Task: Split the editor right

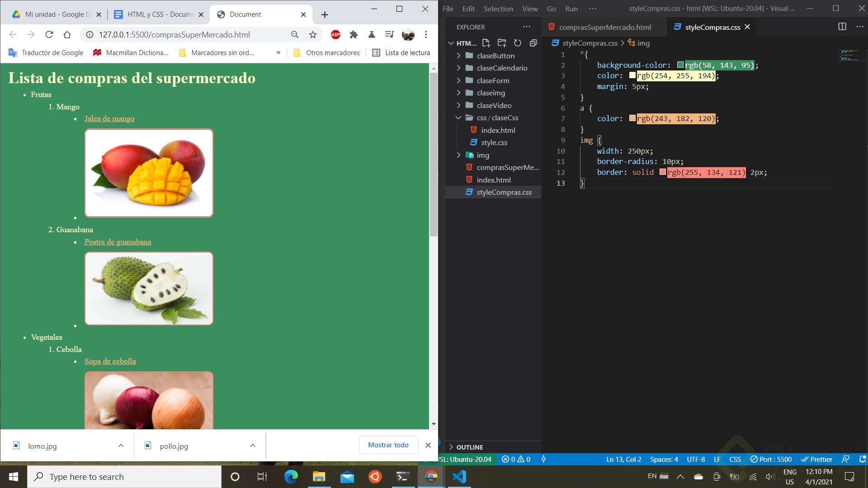Action: click(842, 27)
